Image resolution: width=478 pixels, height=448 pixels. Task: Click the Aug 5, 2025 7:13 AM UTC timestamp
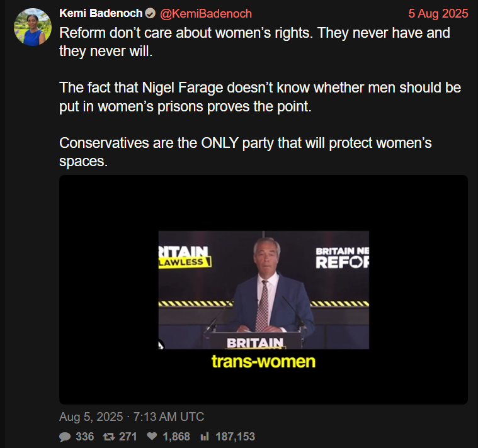(x=132, y=417)
